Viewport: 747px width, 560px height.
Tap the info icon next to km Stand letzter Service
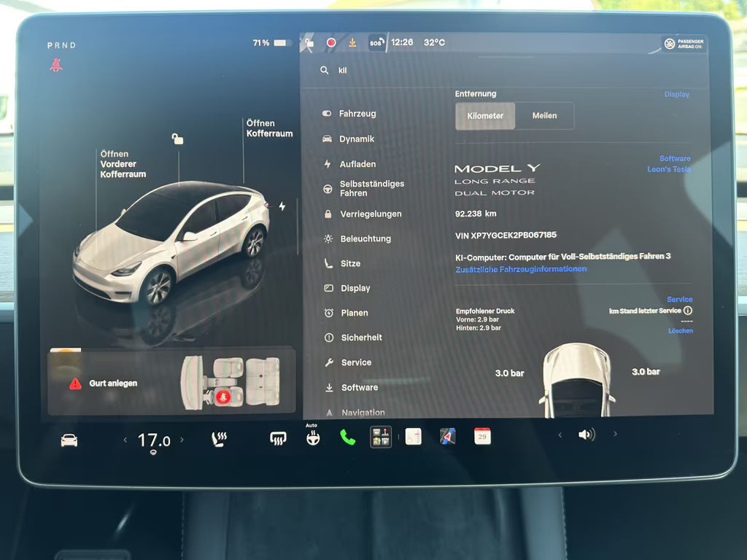click(x=688, y=311)
